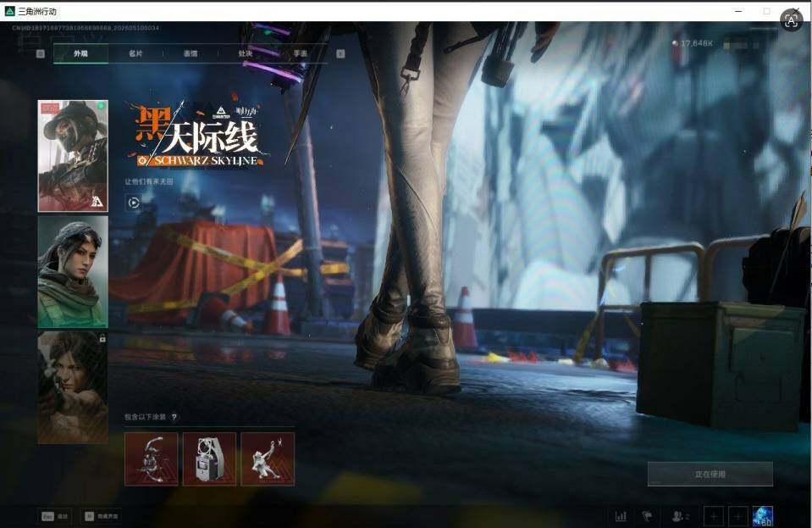This screenshot has width=812, height=528.
Task: Click the left tab-navigation arrow icon
Action: pos(41,53)
